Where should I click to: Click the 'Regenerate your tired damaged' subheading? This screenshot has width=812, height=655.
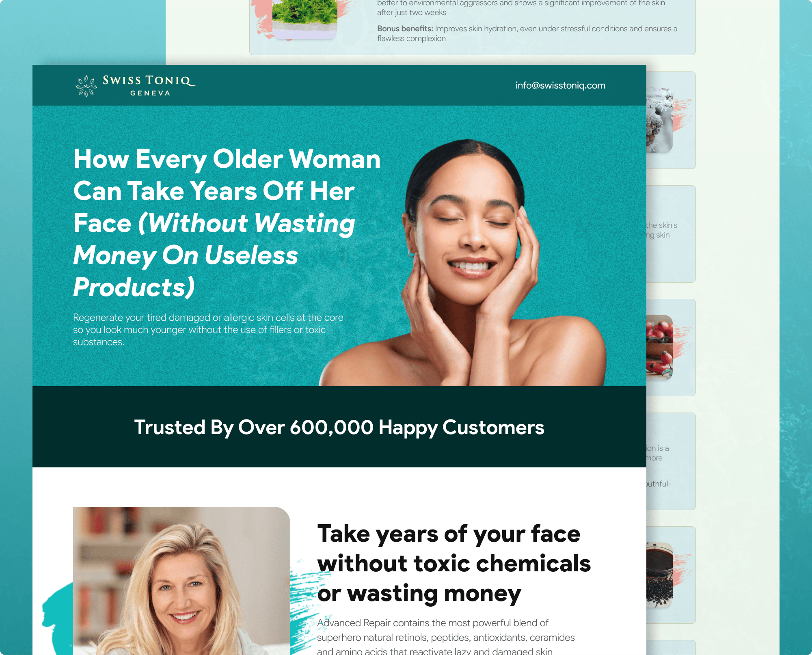point(208,329)
